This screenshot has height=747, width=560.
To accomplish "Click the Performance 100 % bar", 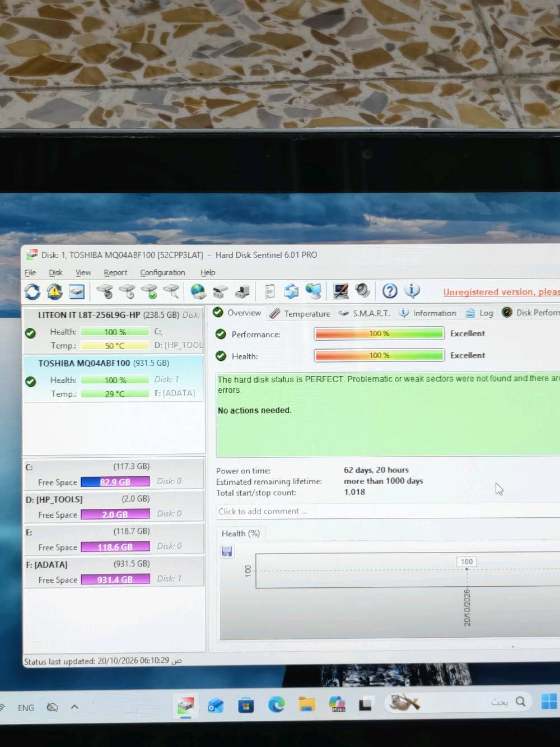I will [379, 333].
